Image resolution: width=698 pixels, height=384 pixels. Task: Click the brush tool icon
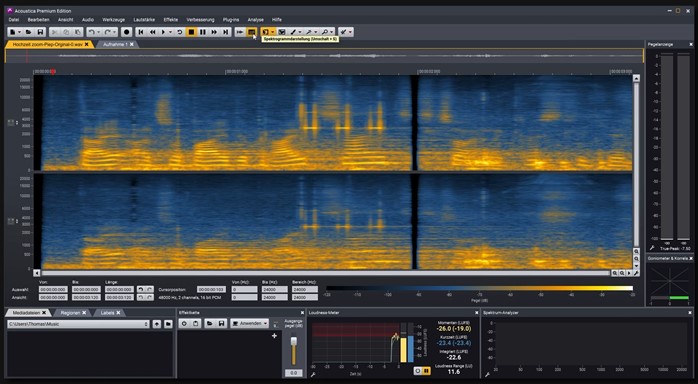click(x=293, y=32)
